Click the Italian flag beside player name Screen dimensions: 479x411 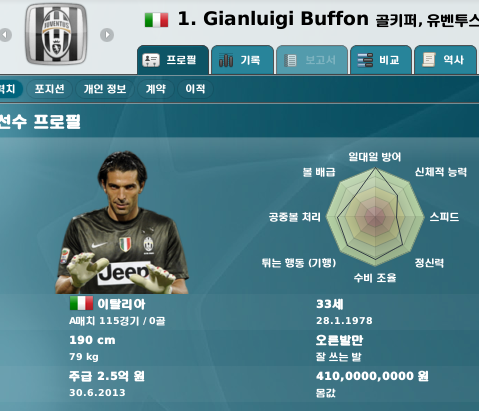point(156,20)
